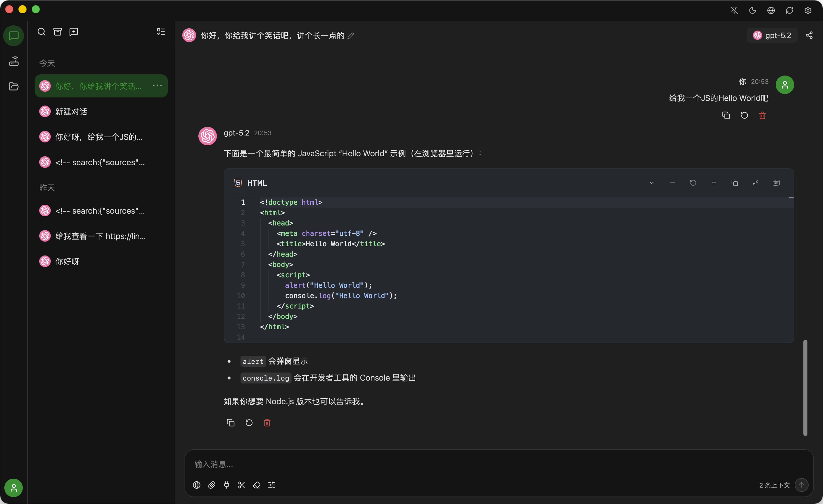Screen dimensions: 823x504
Task: Delete the user message with the trash button
Action: click(x=762, y=115)
